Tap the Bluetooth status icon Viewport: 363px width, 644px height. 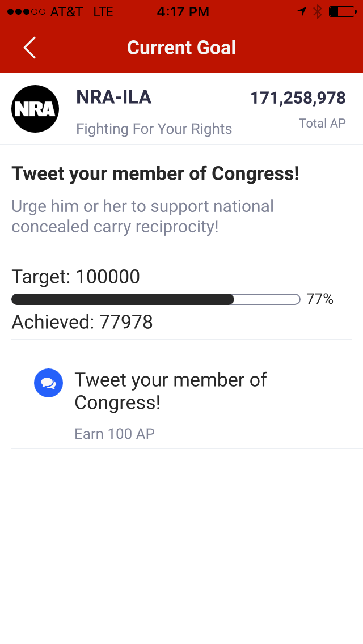click(318, 11)
